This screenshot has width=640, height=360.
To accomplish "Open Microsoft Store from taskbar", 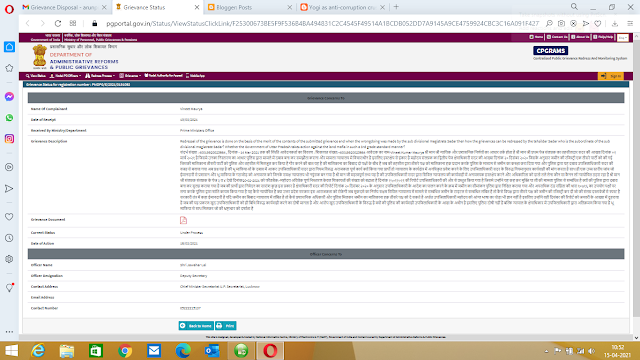I will pos(96,351).
